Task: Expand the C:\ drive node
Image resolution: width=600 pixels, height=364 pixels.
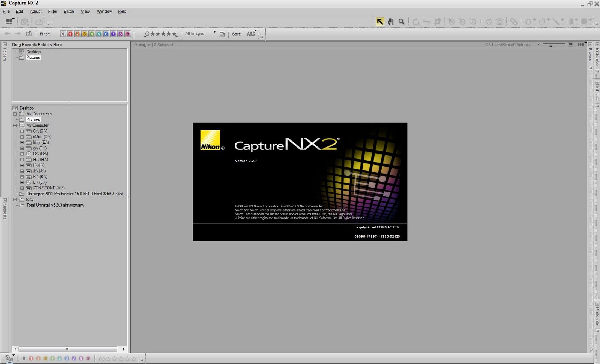Action: (x=22, y=131)
